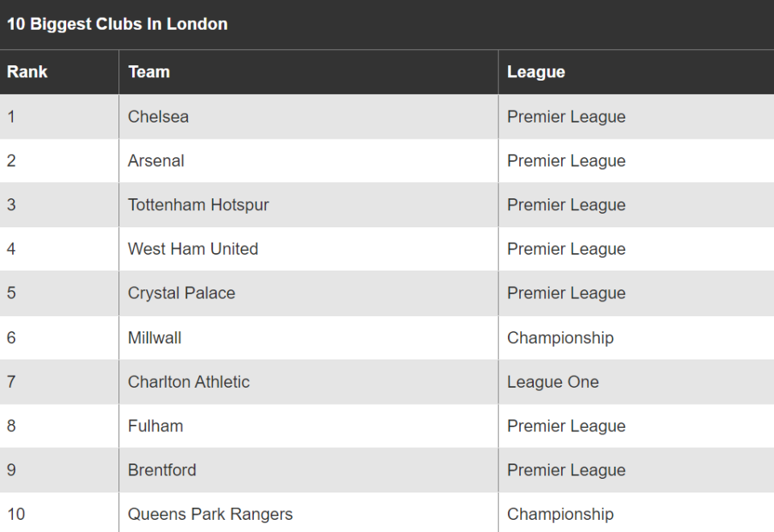774x532 pixels.
Task: Click the League column header
Action: tap(536, 72)
